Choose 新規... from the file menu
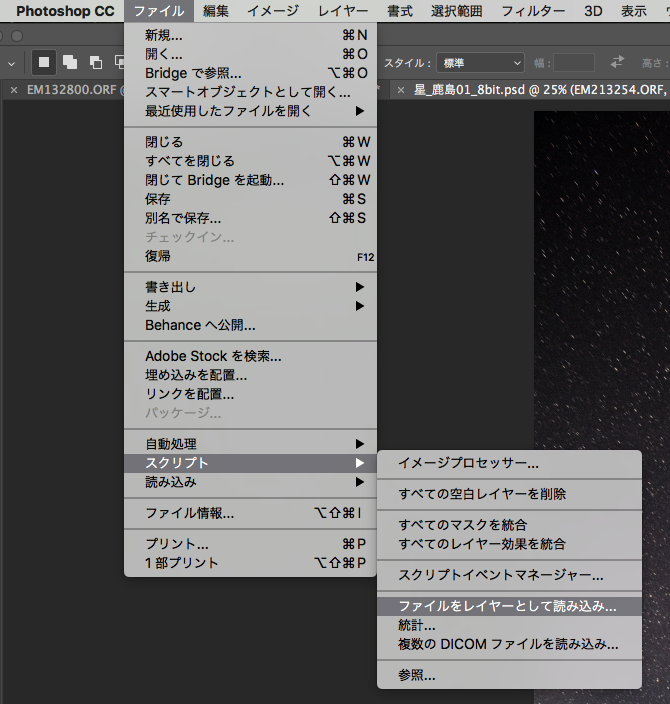The width and height of the screenshot is (670, 704). click(x=250, y=35)
